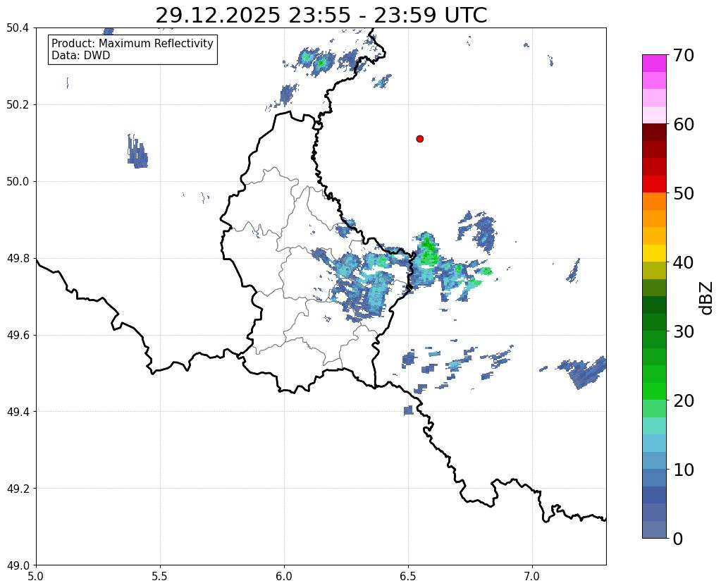This screenshot has height=588, width=721.
Task: Click the 50 label on the colorbar
Action: click(x=684, y=193)
